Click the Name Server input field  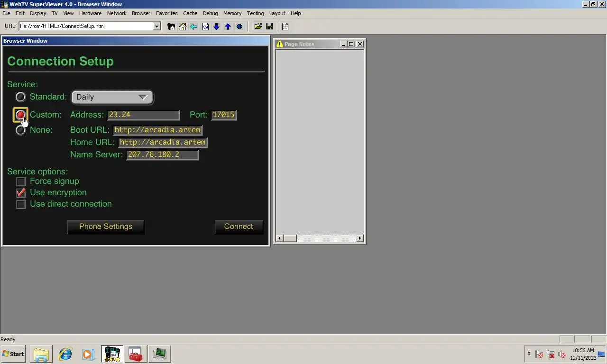tap(162, 155)
